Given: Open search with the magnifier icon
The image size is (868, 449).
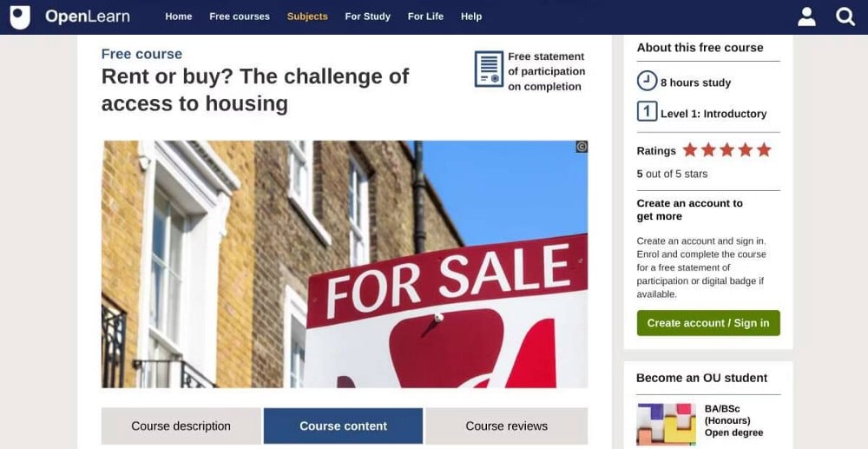Looking at the screenshot, I should point(845,17).
